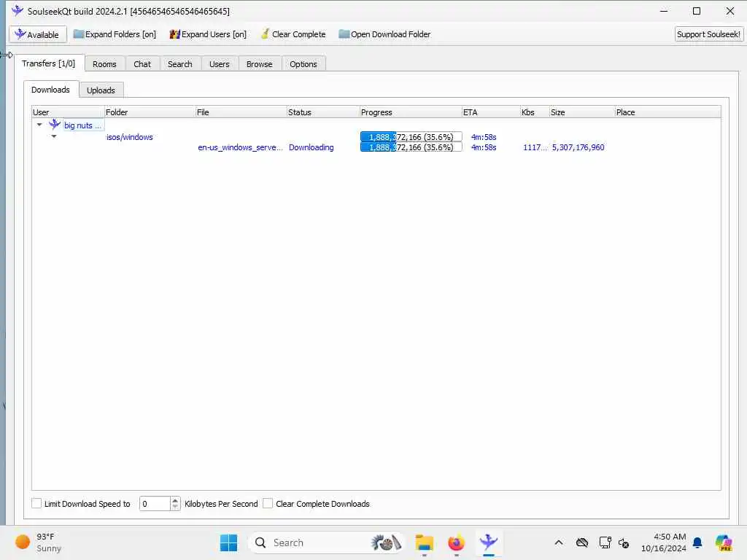747x560 pixels.
Task: Select the big nuts user row
Action: 83,125
